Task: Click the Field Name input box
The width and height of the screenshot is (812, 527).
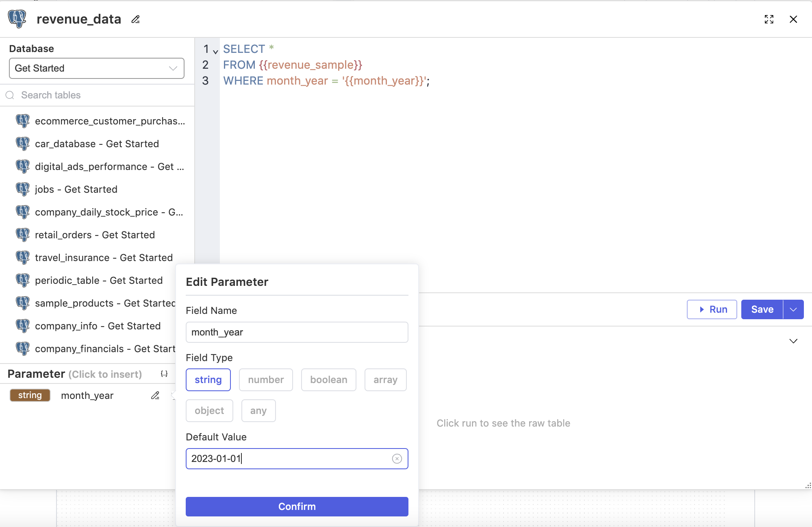Action: (x=297, y=332)
